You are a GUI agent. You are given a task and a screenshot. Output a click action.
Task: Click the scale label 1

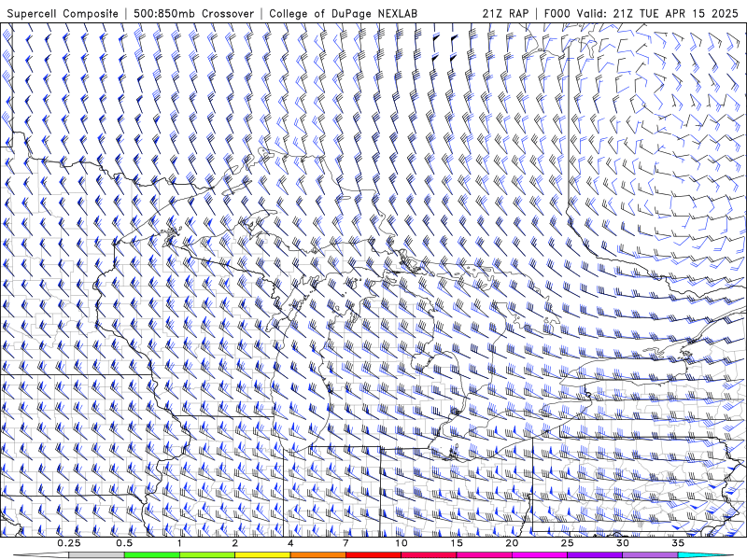[x=179, y=543]
